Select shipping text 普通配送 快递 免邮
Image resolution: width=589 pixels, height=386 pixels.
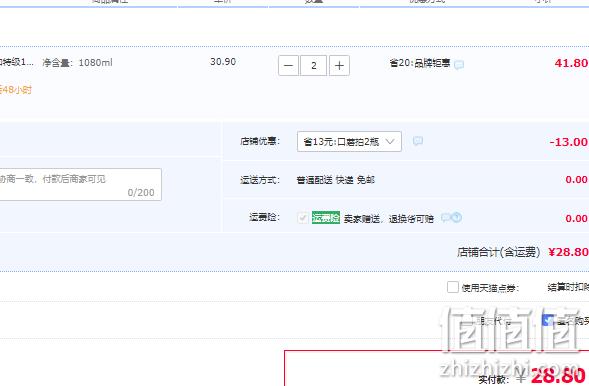[x=335, y=180]
